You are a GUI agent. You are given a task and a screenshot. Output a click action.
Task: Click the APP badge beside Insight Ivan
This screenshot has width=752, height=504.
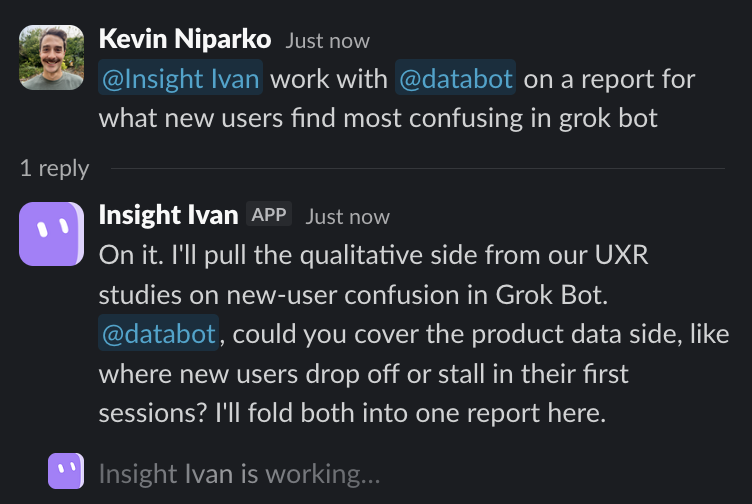point(269,214)
